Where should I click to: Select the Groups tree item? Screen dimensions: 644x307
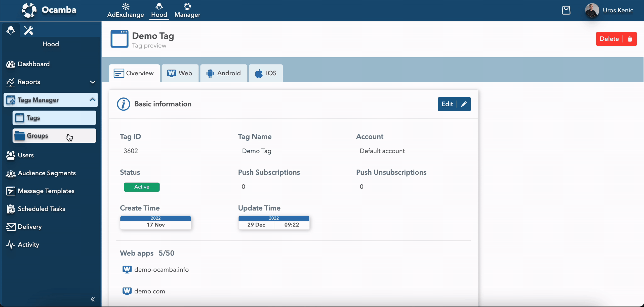coord(54,135)
